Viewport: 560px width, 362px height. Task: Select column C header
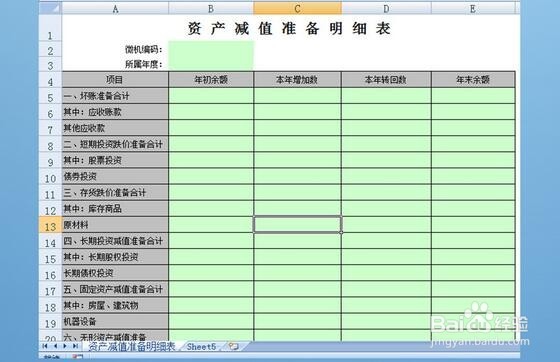point(297,9)
